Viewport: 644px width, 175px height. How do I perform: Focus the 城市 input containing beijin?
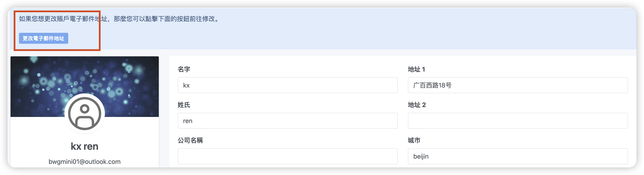[x=517, y=156]
